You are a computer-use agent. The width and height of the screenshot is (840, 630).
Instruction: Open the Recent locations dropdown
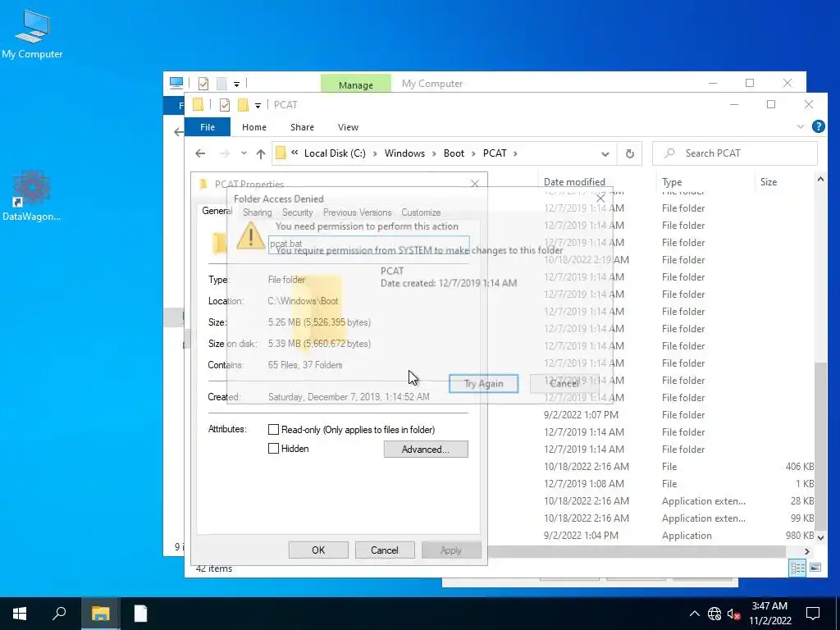pos(244,153)
